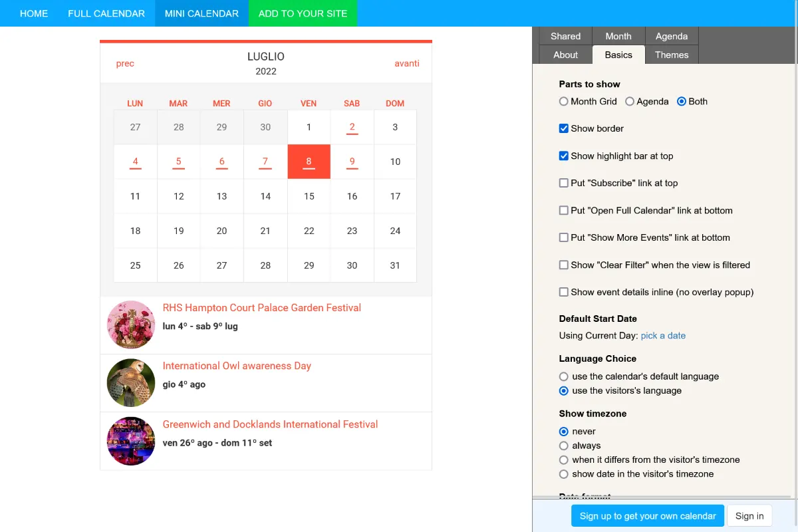The height and width of the screenshot is (532, 798).
Task: Open the FULL CALENDAR menu item
Action: tap(106, 13)
